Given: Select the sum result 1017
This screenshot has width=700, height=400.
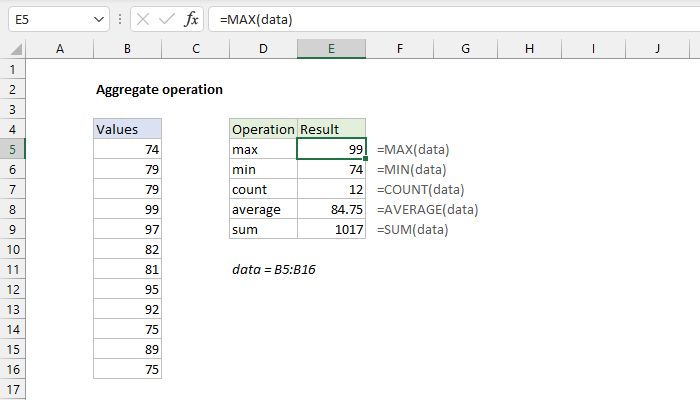Looking at the screenshot, I should tap(331, 229).
